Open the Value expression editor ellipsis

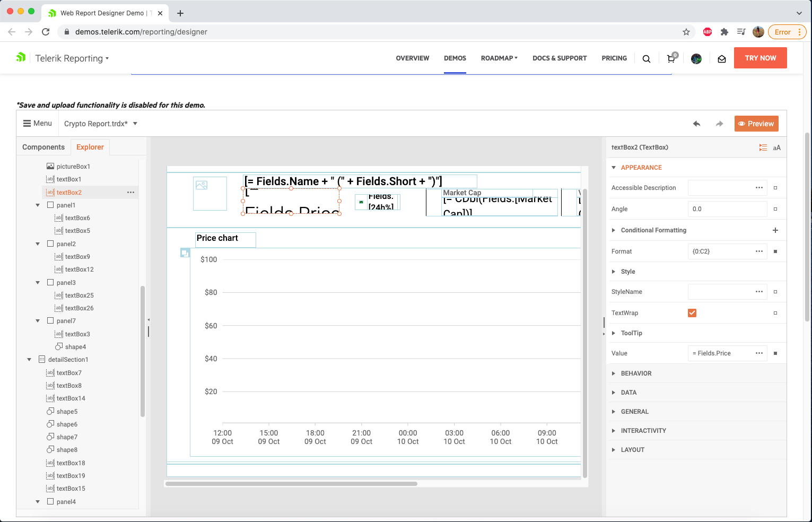click(758, 353)
